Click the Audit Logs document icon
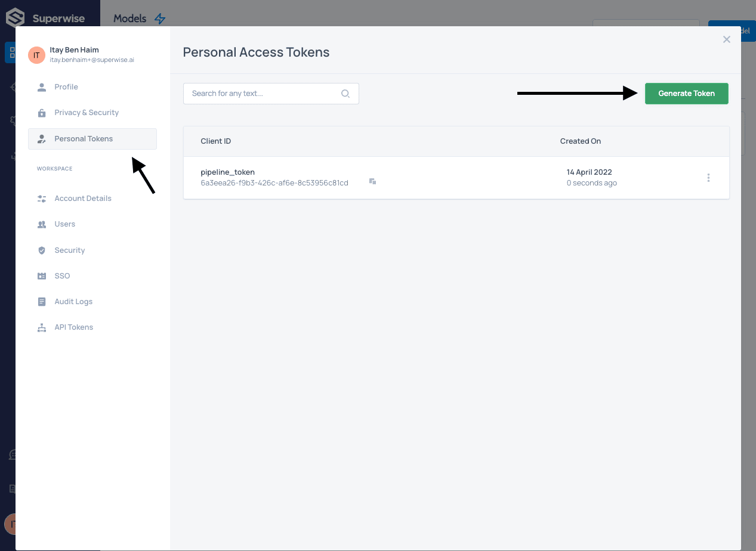The image size is (756, 551). 41,301
